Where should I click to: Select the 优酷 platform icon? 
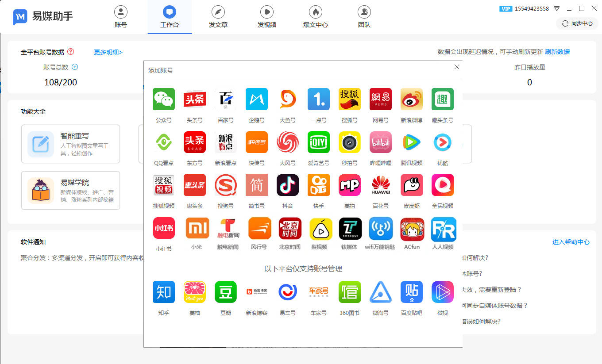[443, 142]
